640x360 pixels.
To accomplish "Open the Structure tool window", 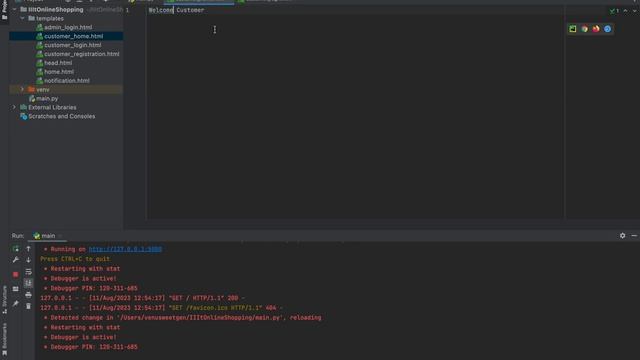I will click(x=4, y=299).
